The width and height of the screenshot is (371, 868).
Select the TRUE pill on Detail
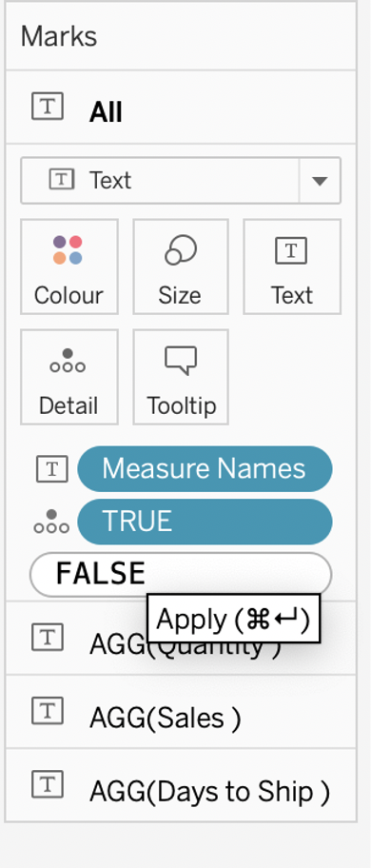(205, 522)
